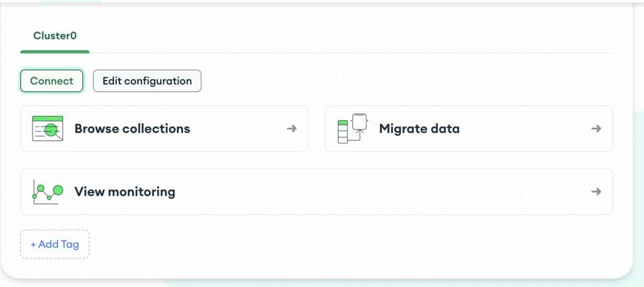Switch to the Cluster0 tab
The width and height of the screenshot is (644, 287).
(x=55, y=36)
